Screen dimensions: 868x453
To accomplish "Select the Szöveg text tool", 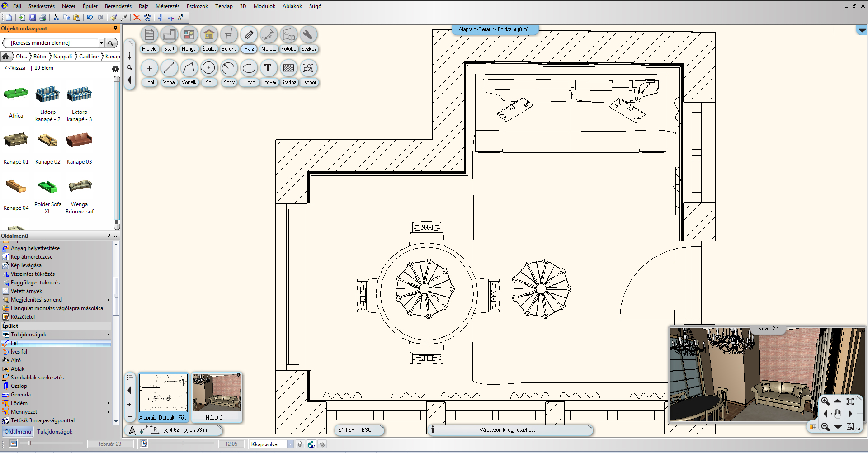I will tap(269, 68).
